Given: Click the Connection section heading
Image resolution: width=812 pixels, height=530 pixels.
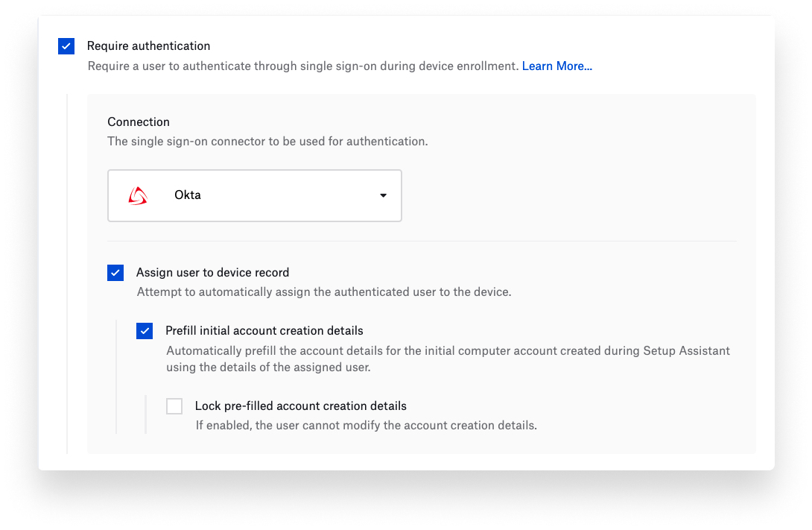Looking at the screenshot, I should [139, 122].
